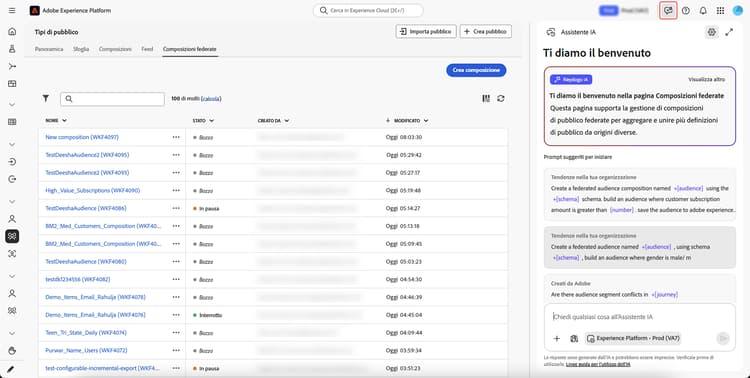Click the 'Oggi 08:03:30' modified time cell

(404, 137)
